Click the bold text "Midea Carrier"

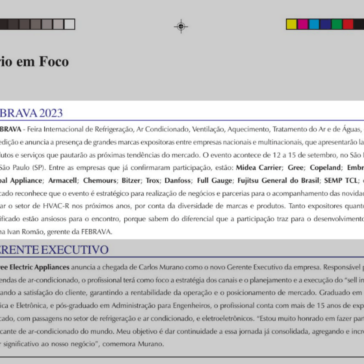pyautogui.click(x=258, y=167)
